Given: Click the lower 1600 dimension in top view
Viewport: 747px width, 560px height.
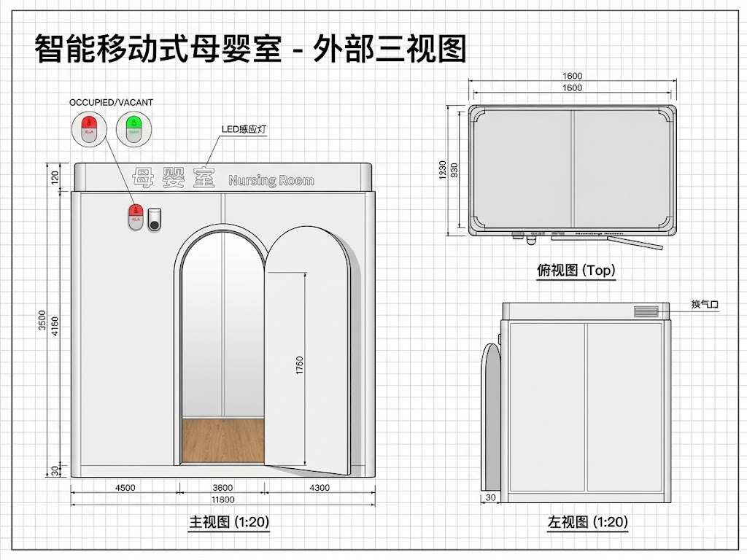Looking at the screenshot, I should tap(572, 87).
